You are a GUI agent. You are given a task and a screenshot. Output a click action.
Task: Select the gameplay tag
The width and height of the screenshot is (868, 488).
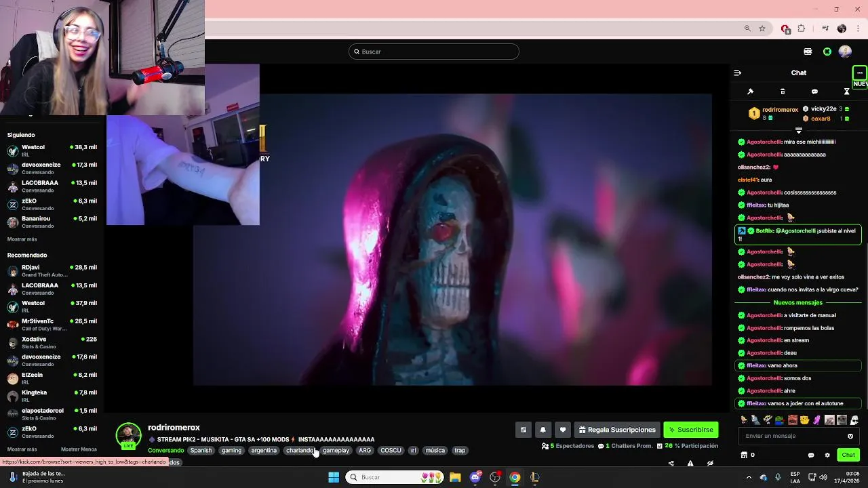pos(336,450)
